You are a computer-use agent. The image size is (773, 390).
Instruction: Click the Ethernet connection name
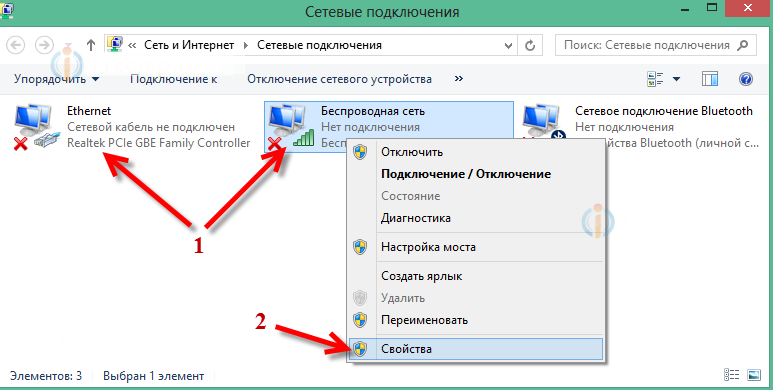click(x=89, y=111)
